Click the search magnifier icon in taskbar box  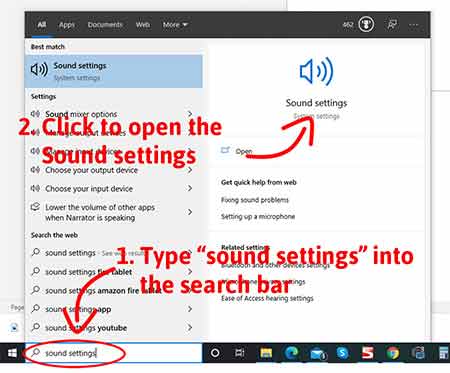(36, 353)
